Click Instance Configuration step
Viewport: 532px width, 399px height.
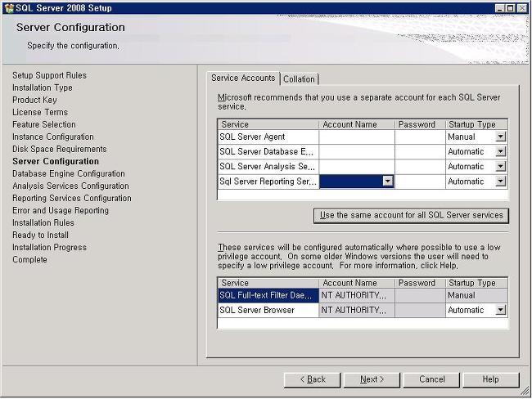tap(53, 137)
